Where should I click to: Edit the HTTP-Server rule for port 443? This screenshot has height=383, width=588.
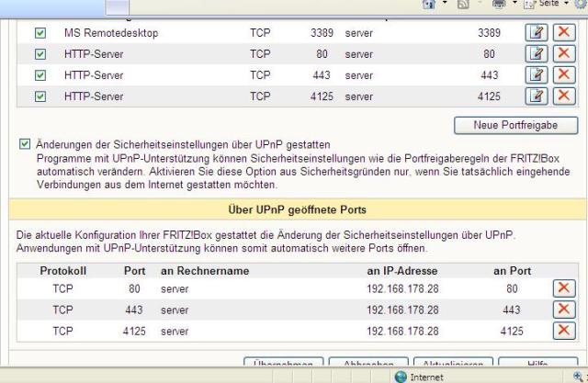537,75
